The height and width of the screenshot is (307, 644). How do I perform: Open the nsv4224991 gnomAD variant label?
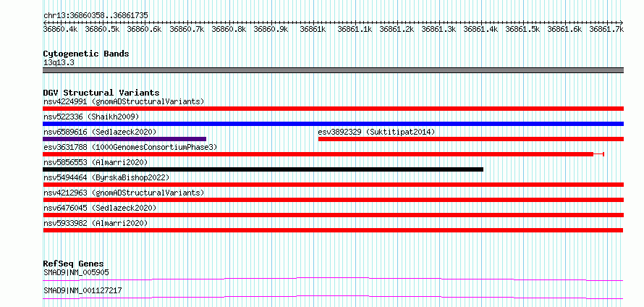pyautogui.click(x=124, y=101)
